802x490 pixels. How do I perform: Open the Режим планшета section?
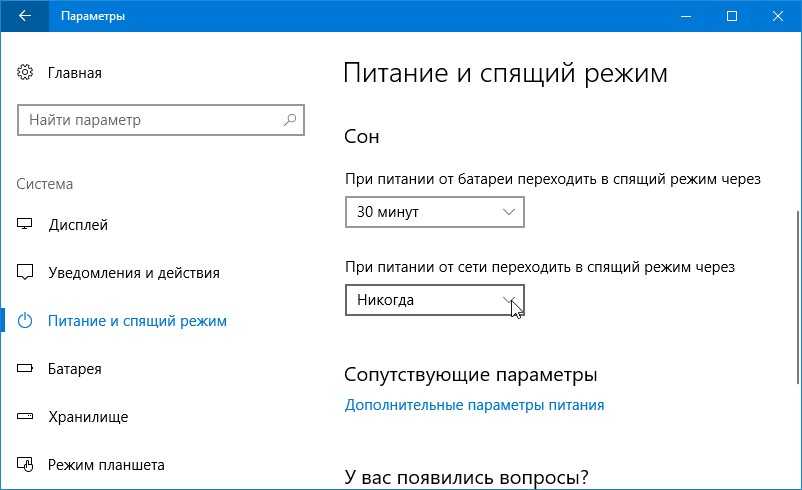tap(106, 465)
